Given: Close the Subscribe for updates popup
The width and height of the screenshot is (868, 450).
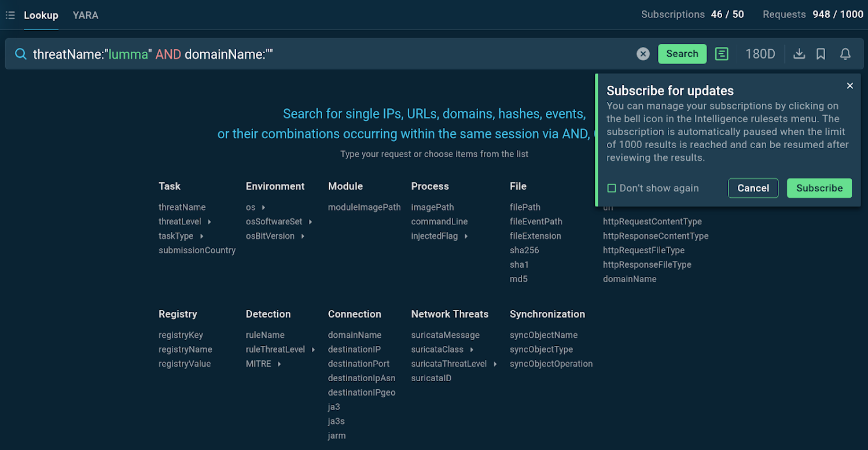Looking at the screenshot, I should click(x=850, y=86).
